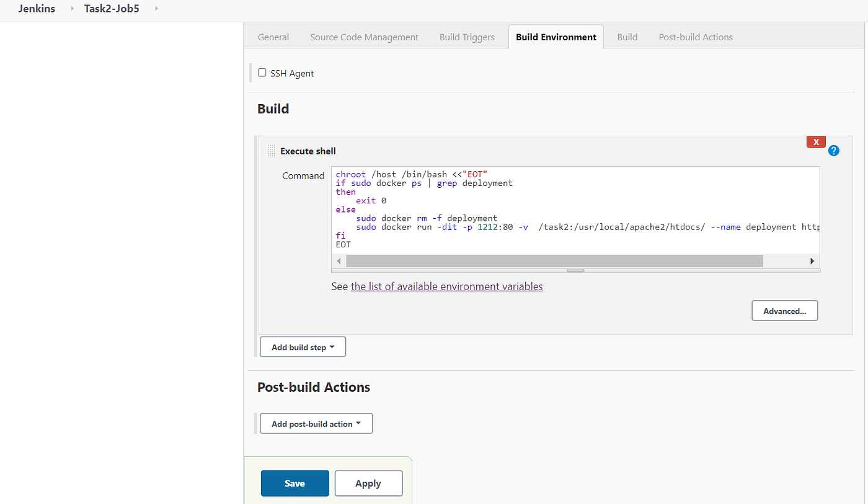Open Advanced options for Execute shell
Screen dimensions: 868x504
pyautogui.click(x=784, y=310)
